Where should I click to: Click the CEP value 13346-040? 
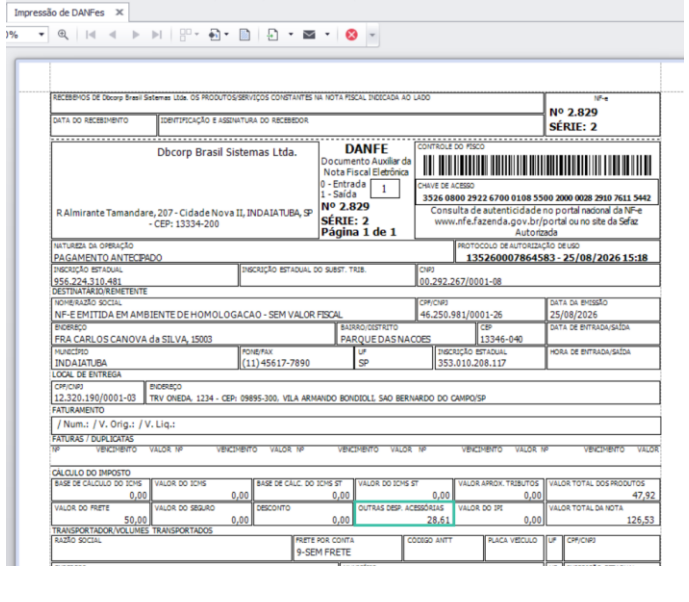tap(501, 339)
